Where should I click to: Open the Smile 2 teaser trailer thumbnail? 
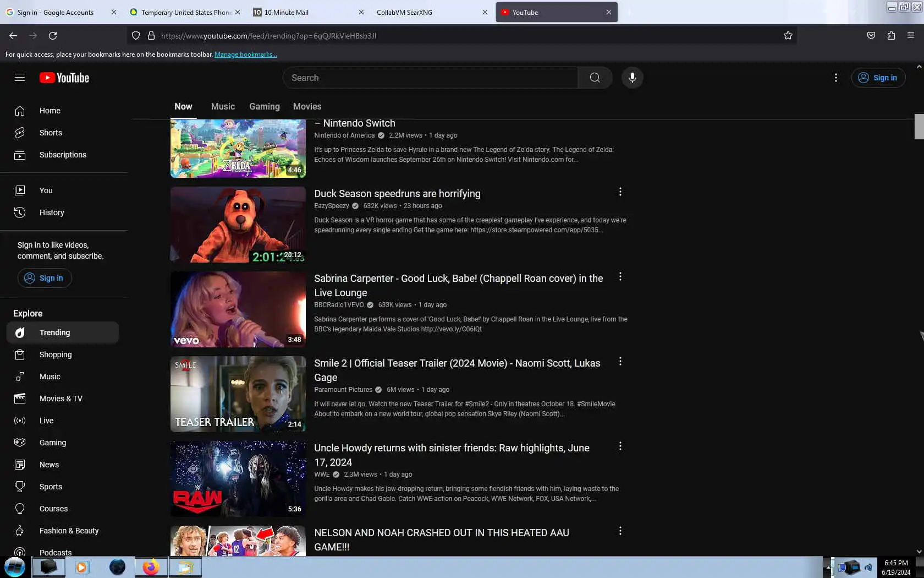point(238,394)
